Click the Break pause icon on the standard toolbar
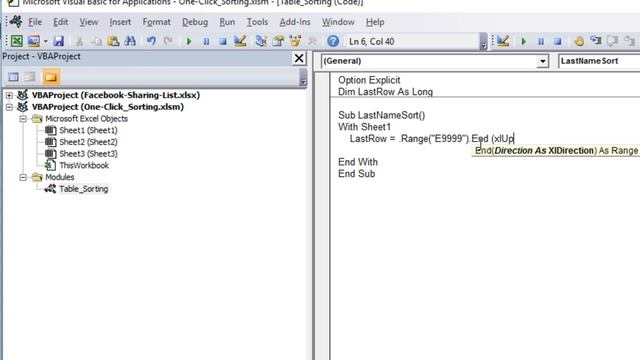This screenshot has width=640, height=360. [206, 41]
